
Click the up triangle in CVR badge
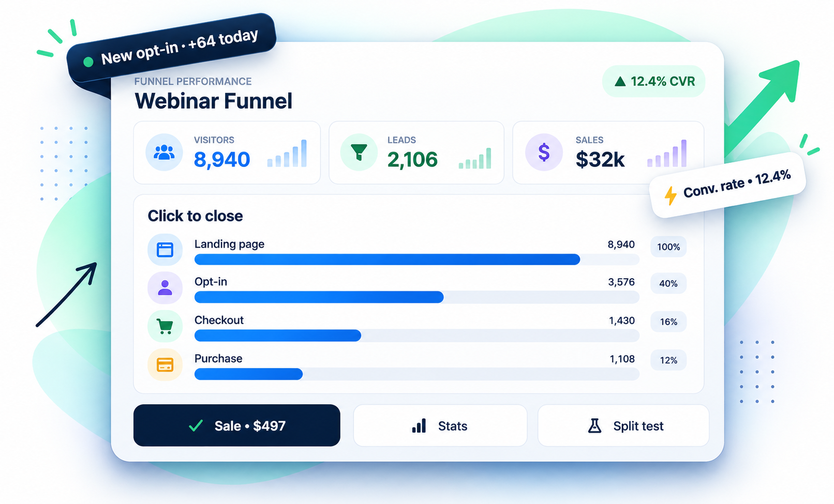click(x=620, y=81)
